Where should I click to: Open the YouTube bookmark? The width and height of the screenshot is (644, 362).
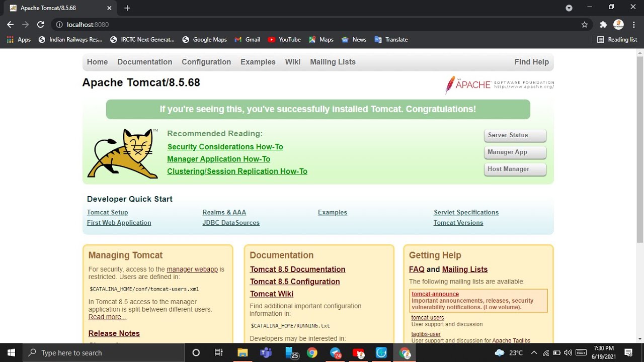coord(284,40)
